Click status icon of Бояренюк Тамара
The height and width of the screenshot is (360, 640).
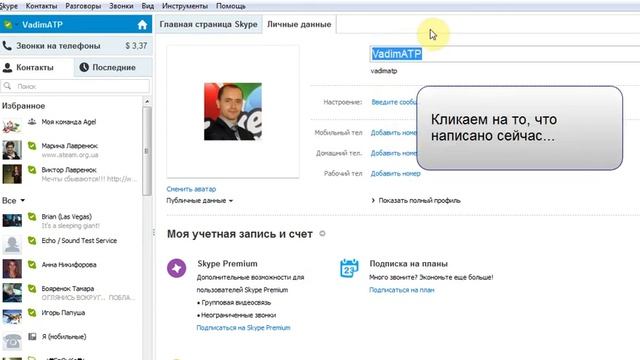[x=32, y=289]
